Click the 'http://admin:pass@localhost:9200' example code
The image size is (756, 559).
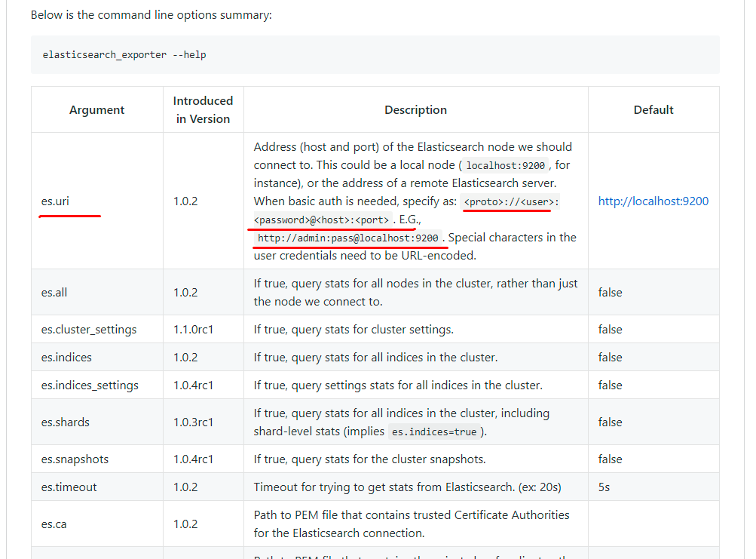pos(348,238)
